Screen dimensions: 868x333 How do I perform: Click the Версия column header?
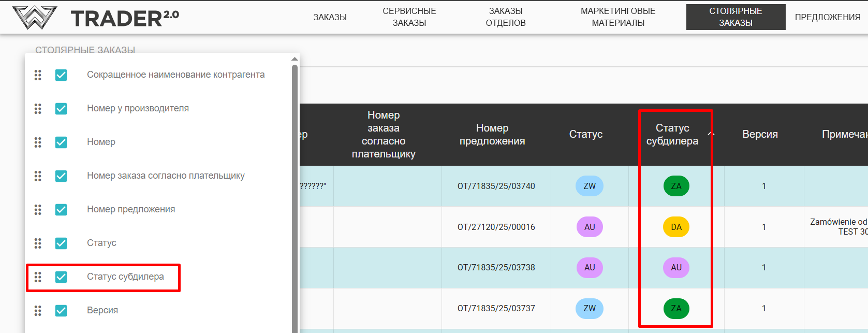click(x=760, y=135)
